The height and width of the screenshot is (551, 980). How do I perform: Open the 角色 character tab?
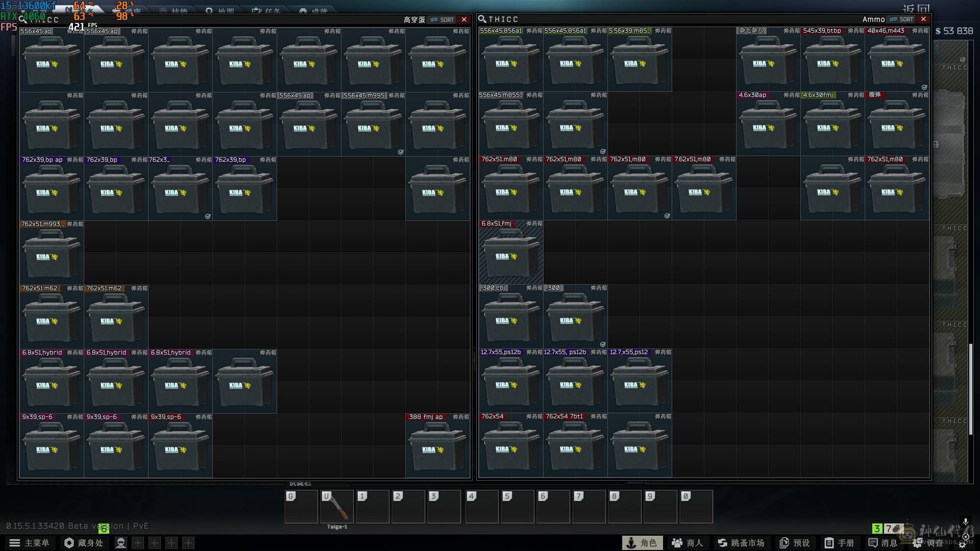642,543
